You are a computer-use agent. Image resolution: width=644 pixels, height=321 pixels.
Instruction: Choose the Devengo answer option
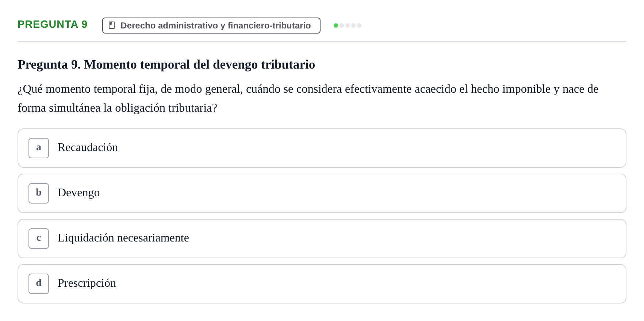322,193
